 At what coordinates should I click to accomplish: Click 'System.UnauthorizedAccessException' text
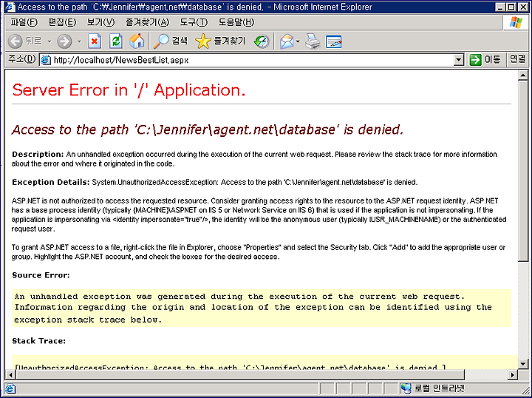pyautogui.click(x=154, y=183)
